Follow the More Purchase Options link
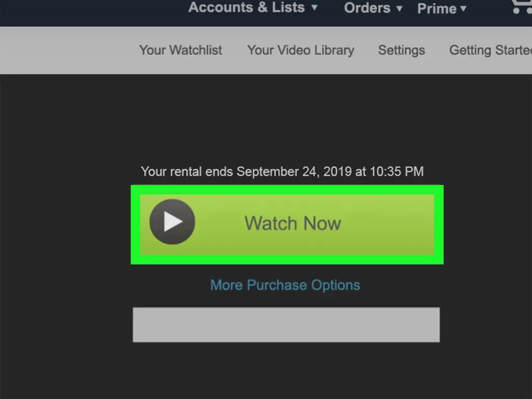This screenshot has width=532, height=399. (x=285, y=285)
